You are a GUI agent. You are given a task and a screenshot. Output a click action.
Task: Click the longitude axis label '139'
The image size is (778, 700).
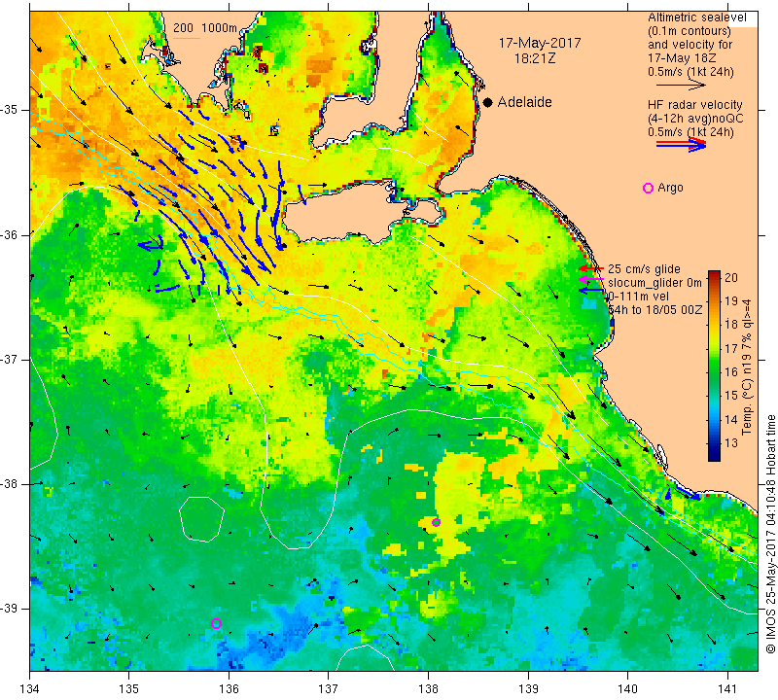point(528,688)
